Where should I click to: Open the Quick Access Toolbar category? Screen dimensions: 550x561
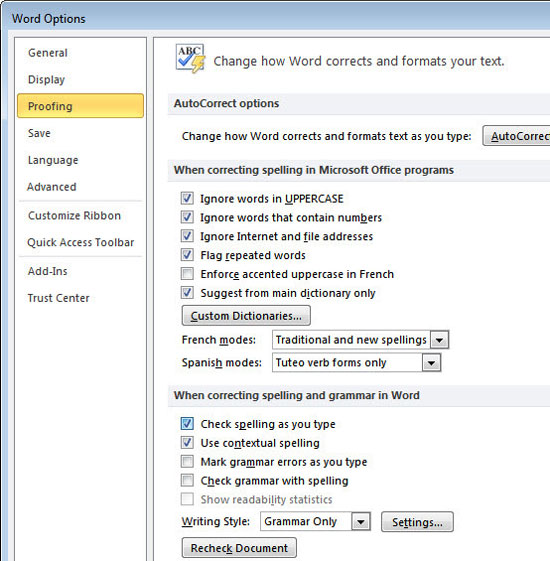tap(81, 242)
